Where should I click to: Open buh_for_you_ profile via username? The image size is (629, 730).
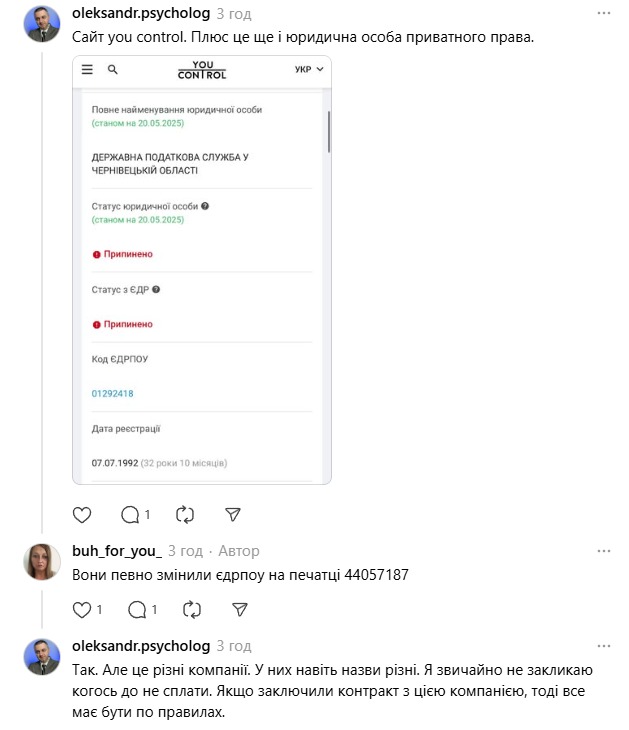(117, 551)
